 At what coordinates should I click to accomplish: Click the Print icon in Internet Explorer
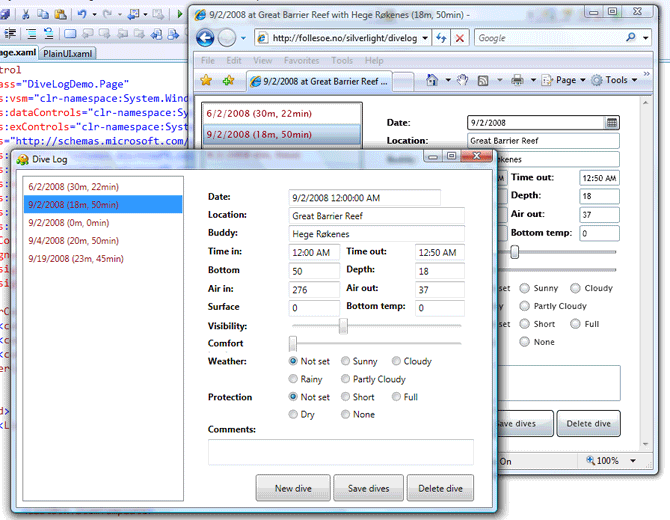pos(517,80)
